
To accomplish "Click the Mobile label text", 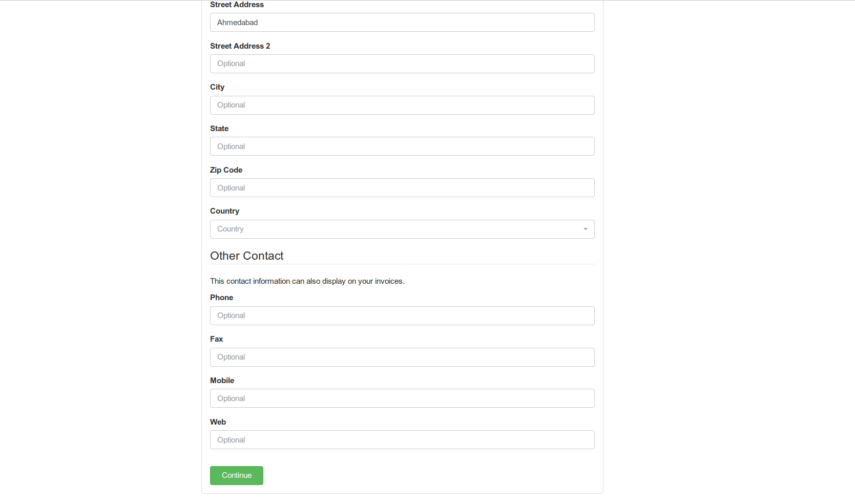I will point(222,381).
